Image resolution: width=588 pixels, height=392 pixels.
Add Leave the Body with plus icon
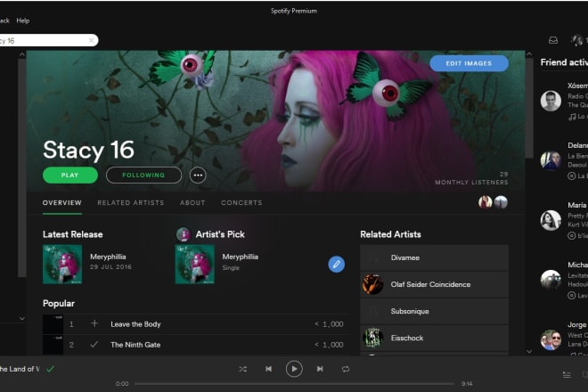click(x=94, y=323)
